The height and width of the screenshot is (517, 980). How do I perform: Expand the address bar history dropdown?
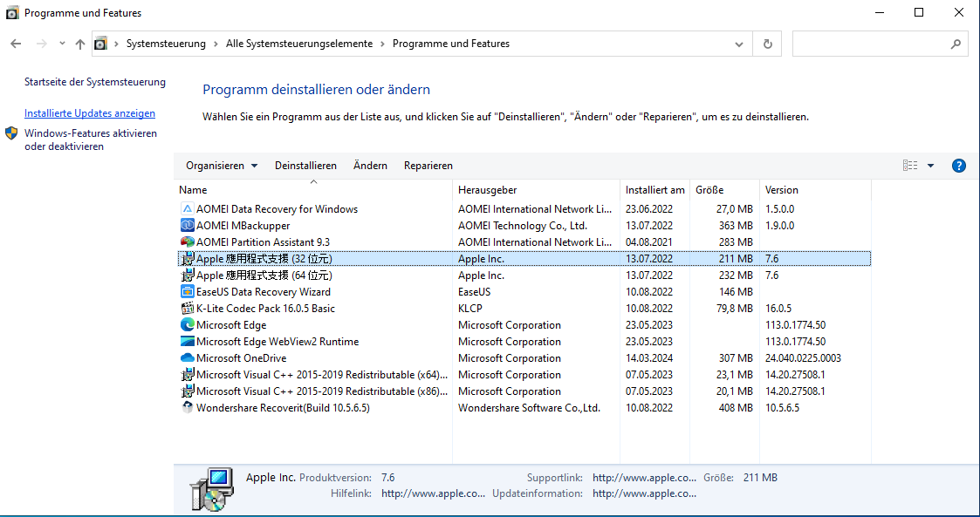tap(740, 44)
